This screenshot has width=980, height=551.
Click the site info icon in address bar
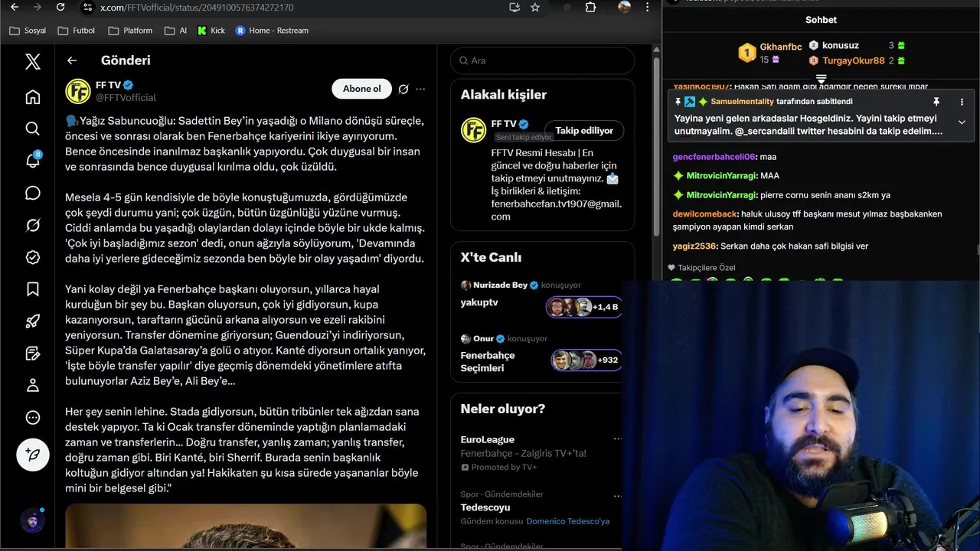[x=87, y=7]
